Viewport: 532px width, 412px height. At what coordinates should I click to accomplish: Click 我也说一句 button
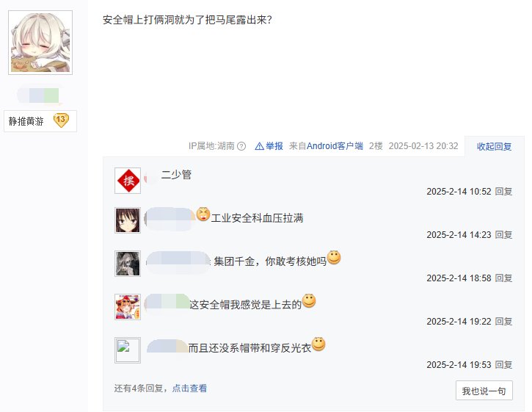pos(484,391)
